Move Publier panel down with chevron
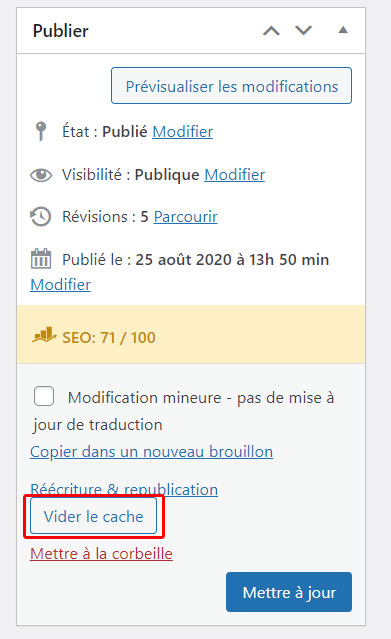The height and width of the screenshot is (639, 391). pos(303,31)
